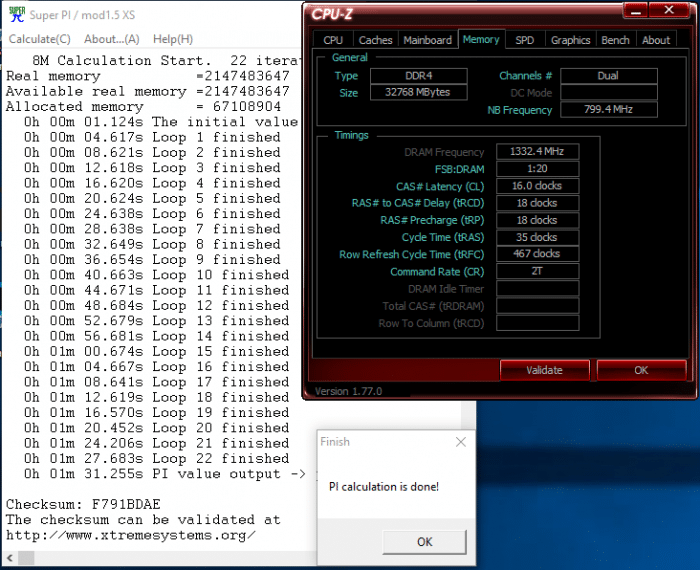Open the SPD tab

coord(525,40)
